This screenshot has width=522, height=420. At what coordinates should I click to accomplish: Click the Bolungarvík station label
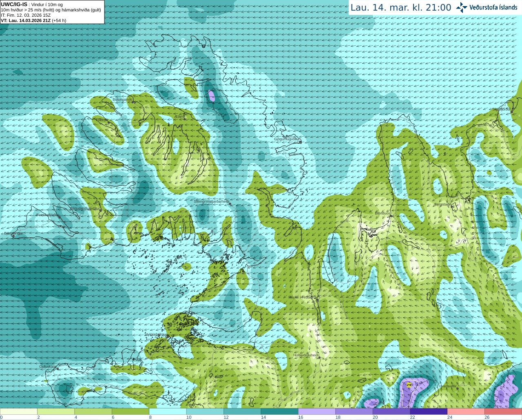(122, 99)
